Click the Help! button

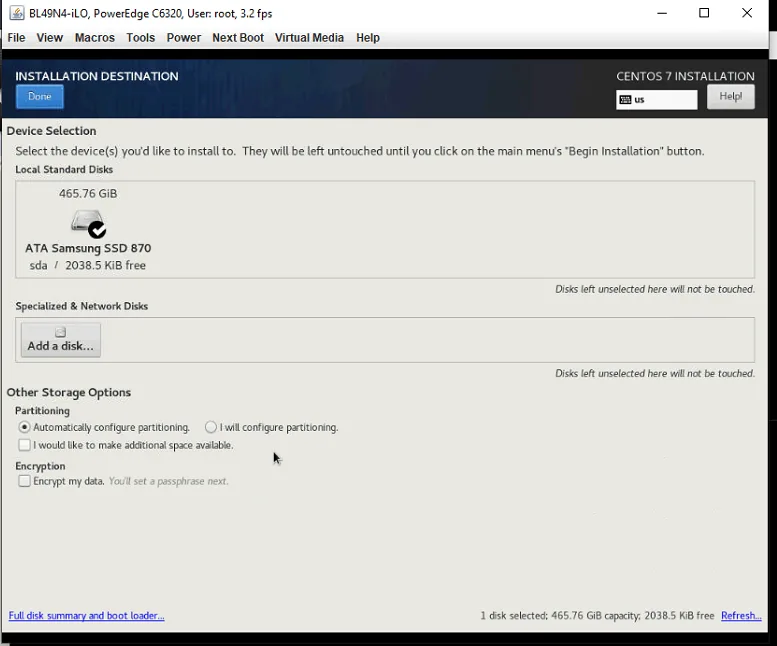[730, 97]
